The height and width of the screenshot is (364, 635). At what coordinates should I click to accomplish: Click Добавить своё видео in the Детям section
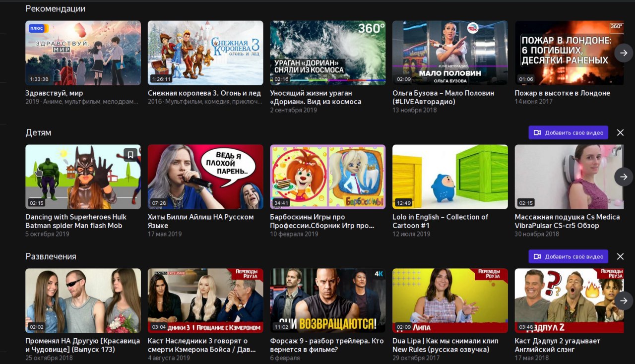[569, 132]
